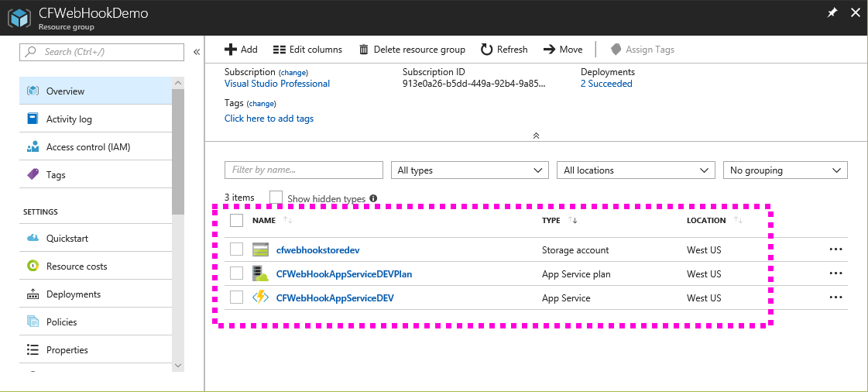Click the sidebar scrollbar up arrow

click(x=177, y=82)
